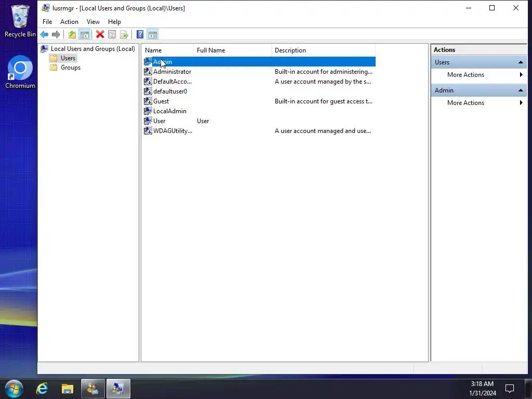This screenshot has height=399, width=532.
Task: Click the lusrmgr title bar icon
Action: [46, 8]
